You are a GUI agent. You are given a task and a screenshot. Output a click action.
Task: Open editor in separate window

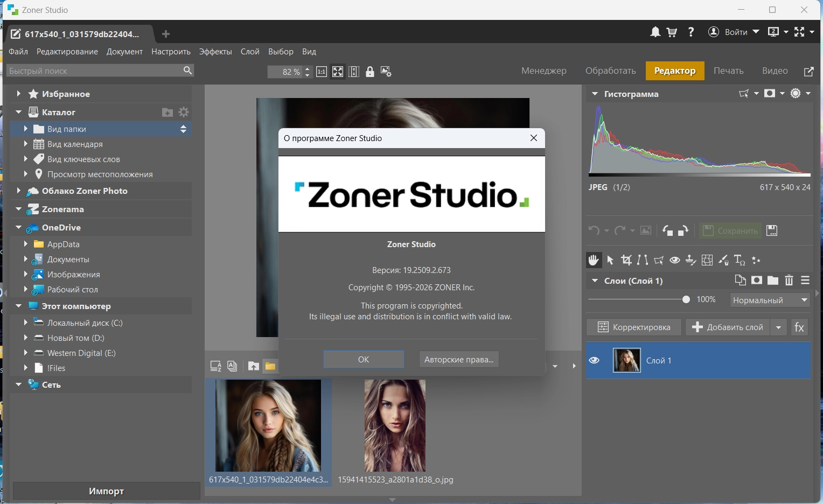pyautogui.click(x=808, y=71)
